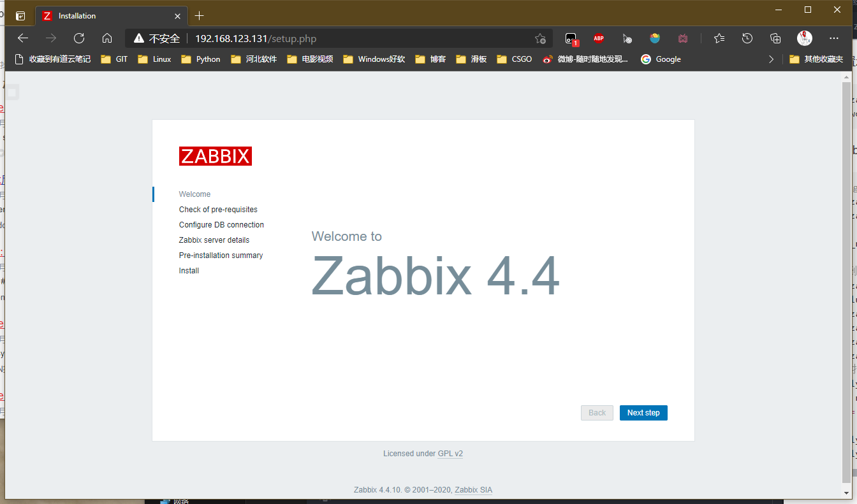
Task: Select Pre-installation summary step
Action: click(221, 256)
